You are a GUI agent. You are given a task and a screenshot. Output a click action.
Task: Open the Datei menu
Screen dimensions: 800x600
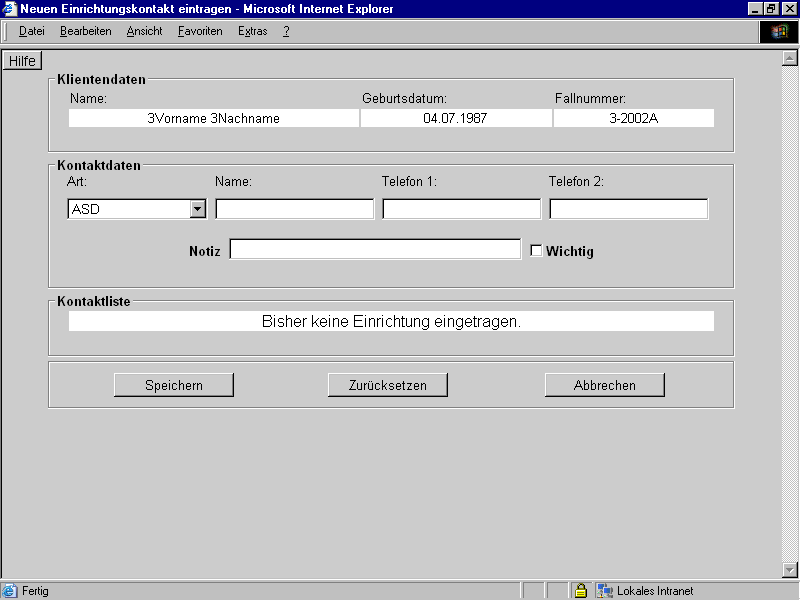tap(32, 31)
